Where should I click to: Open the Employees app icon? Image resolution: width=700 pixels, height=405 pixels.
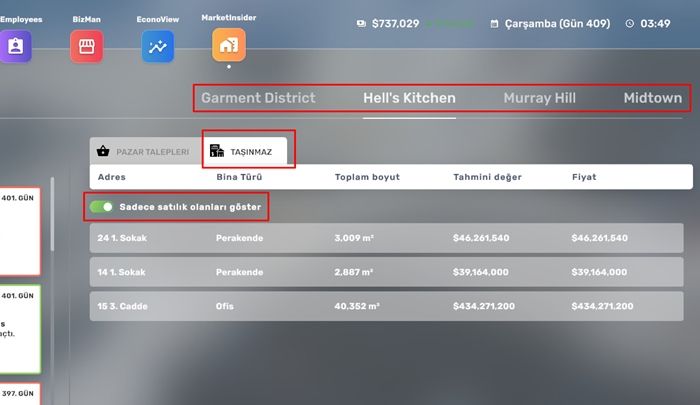point(16,46)
